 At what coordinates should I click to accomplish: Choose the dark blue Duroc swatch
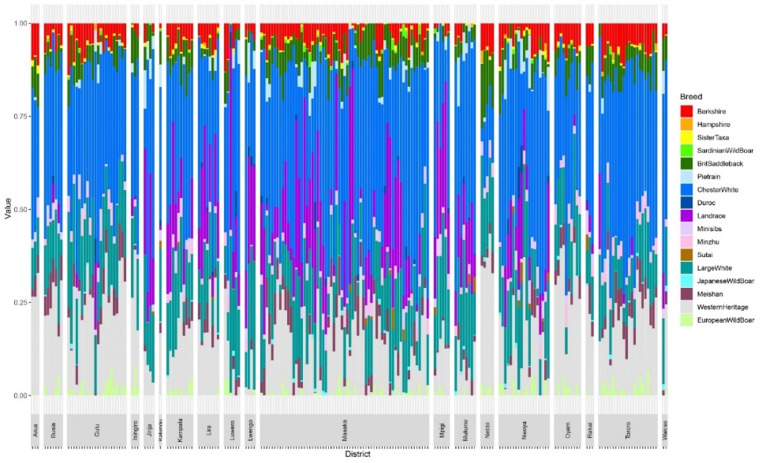coord(686,203)
